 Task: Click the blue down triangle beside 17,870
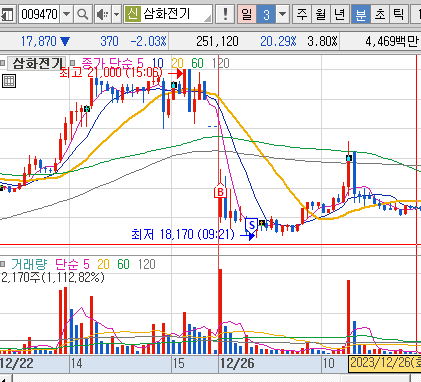65,42
